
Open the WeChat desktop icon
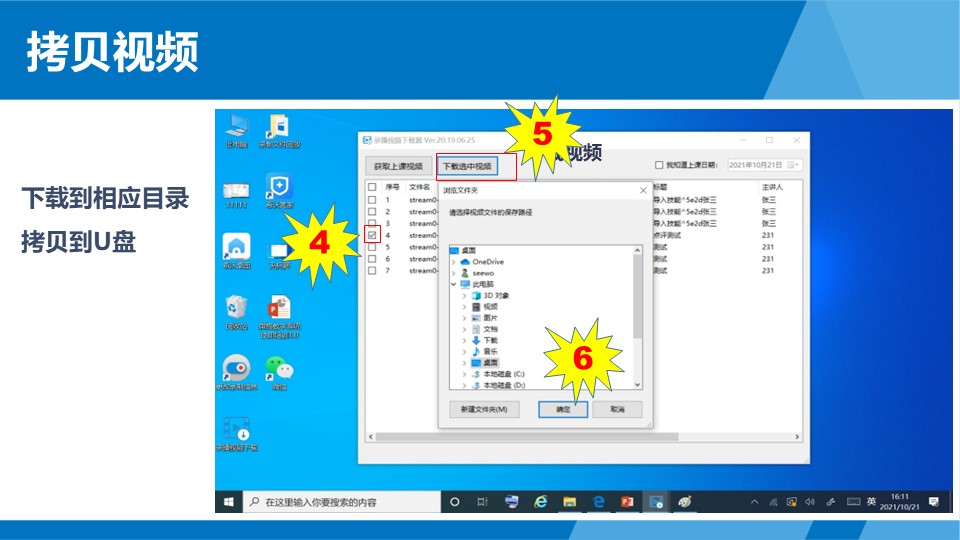[x=282, y=367]
